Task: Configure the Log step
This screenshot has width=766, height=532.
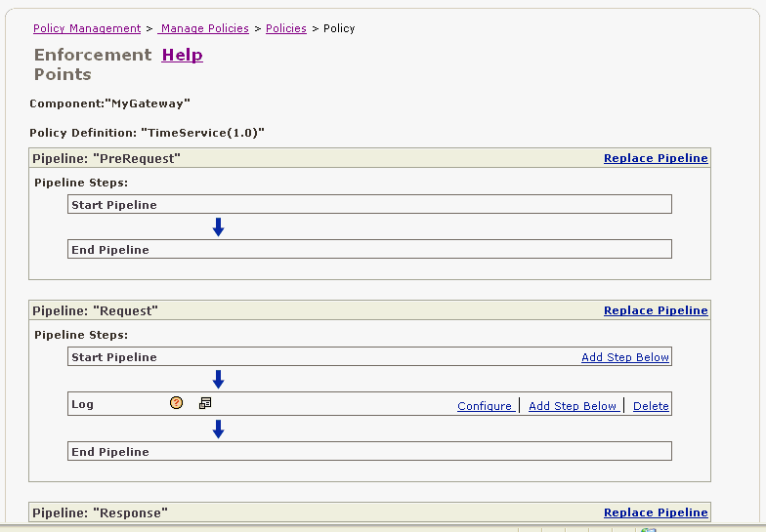Action: tap(485, 406)
